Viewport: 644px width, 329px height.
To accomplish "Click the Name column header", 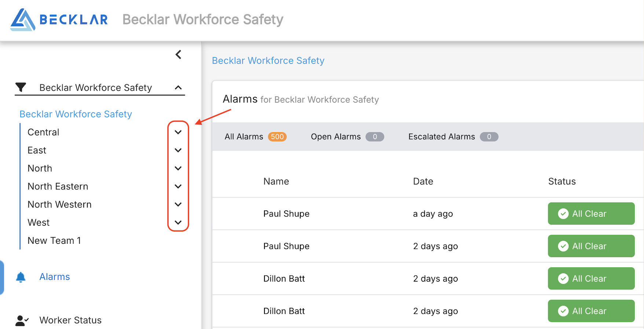I will 276,181.
